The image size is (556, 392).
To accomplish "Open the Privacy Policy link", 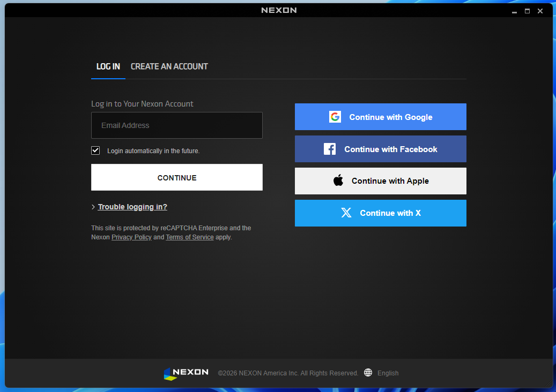I will click(x=131, y=237).
